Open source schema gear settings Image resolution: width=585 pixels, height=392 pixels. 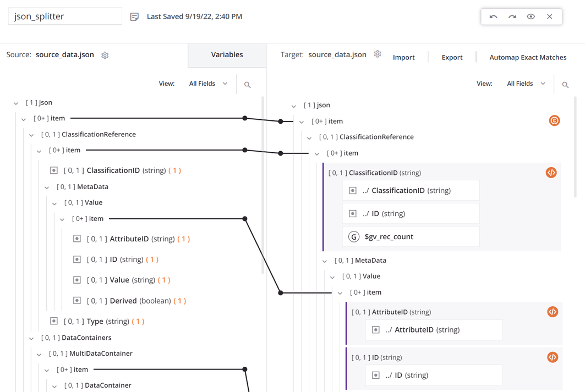(x=105, y=55)
